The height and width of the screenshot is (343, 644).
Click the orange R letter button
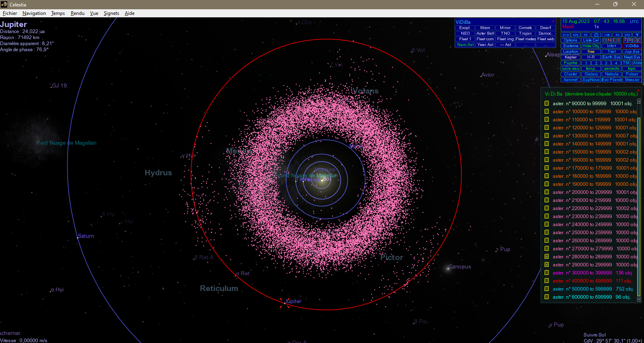[630, 40]
